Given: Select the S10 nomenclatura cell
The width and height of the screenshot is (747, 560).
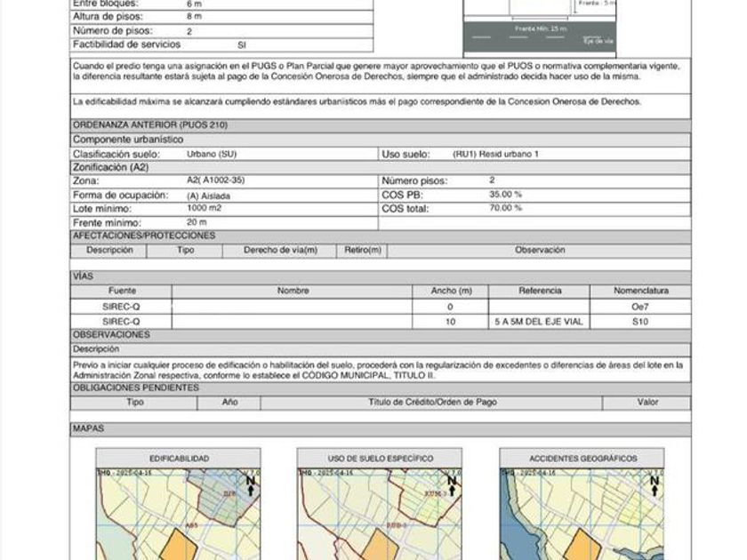Looking at the screenshot, I should click(640, 322).
